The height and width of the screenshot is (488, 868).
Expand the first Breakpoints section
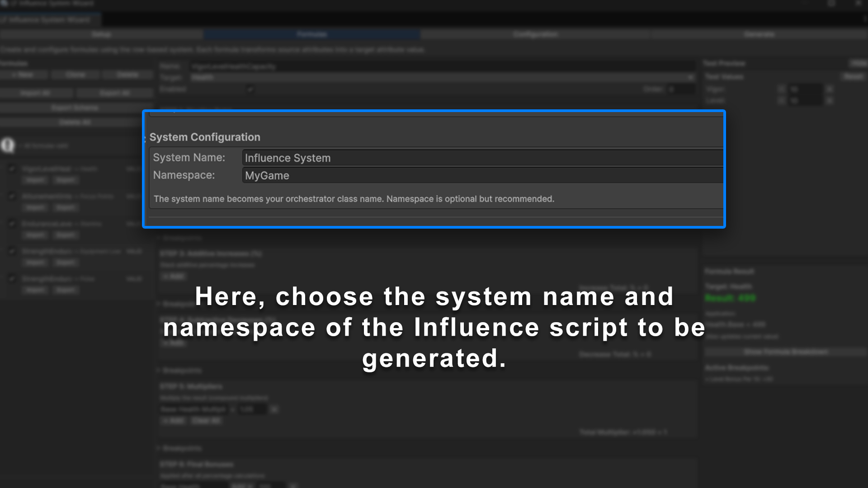180,237
